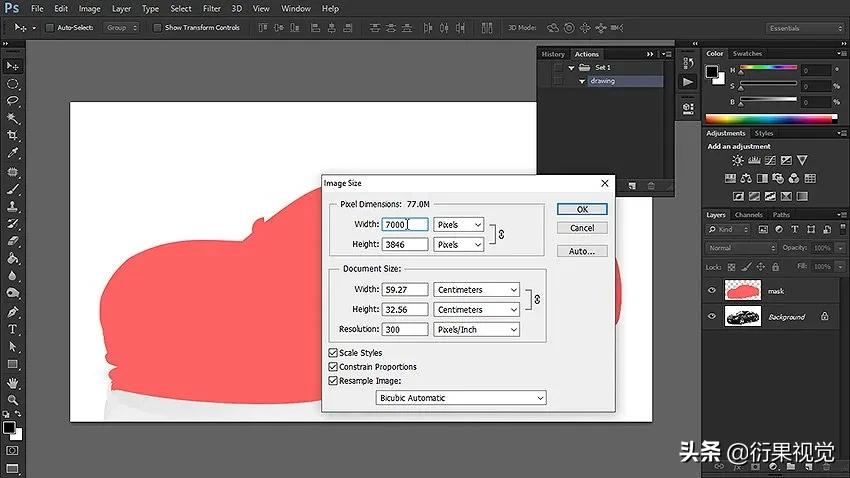850x478 pixels.
Task: Click the Brightness/Contrast adjustment icon
Action: tap(737, 160)
